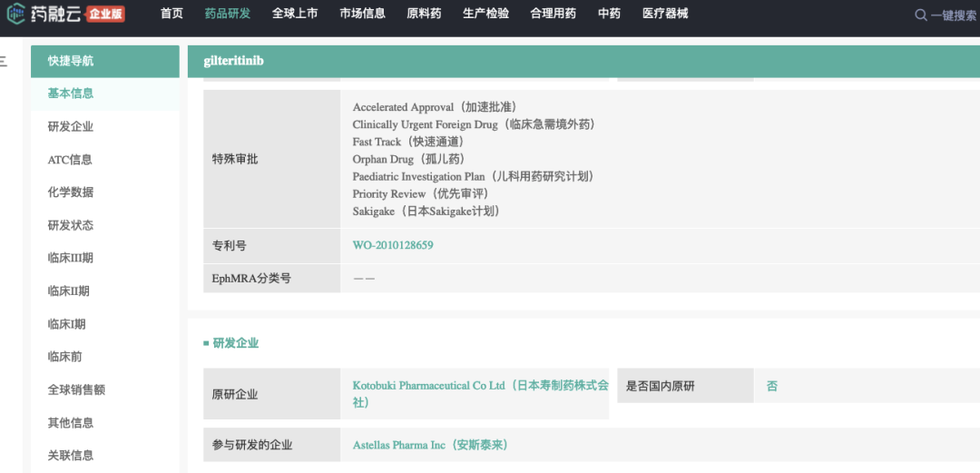The image size is (980, 473).
Task: Click the gilteritinib title
Action: click(234, 62)
